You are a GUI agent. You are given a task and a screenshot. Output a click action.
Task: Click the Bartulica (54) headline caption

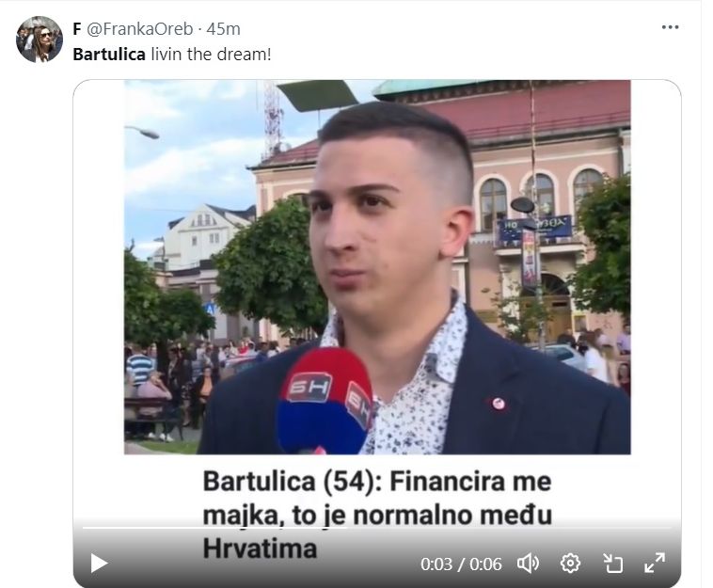click(377, 515)
